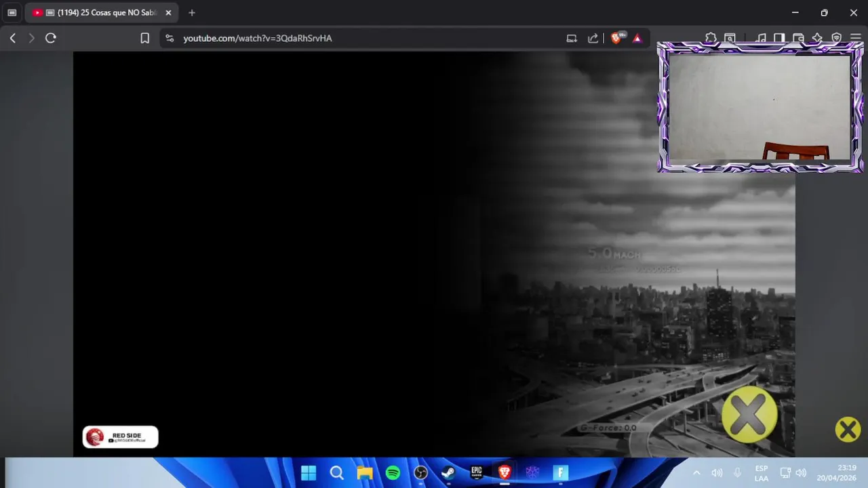Click the webcam overlay preview

(760, 107)
